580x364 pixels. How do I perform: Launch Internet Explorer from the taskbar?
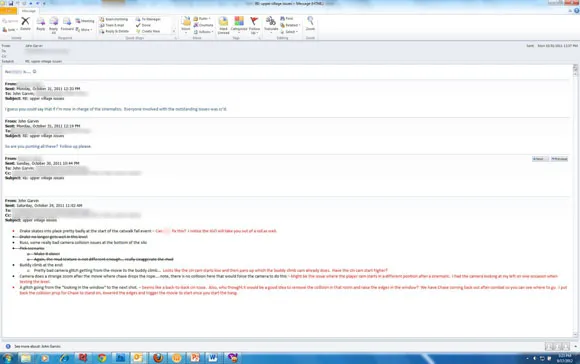(x=64, y=358)
